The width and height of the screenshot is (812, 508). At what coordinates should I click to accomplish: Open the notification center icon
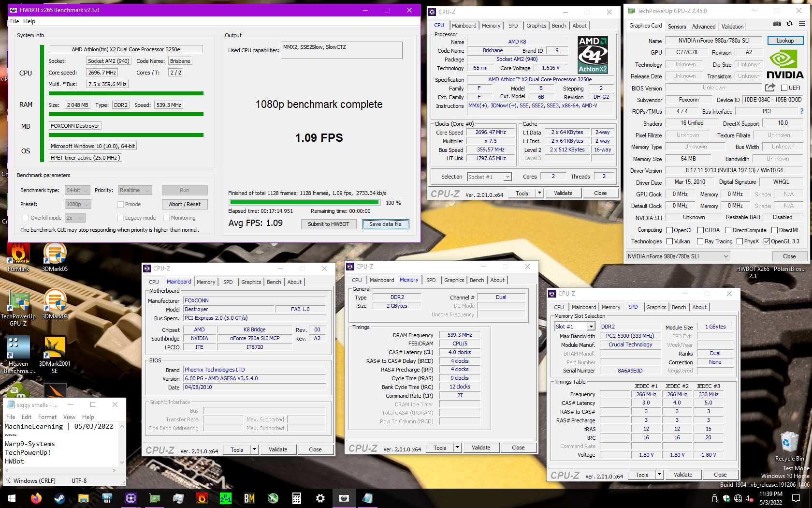[796, 498]
